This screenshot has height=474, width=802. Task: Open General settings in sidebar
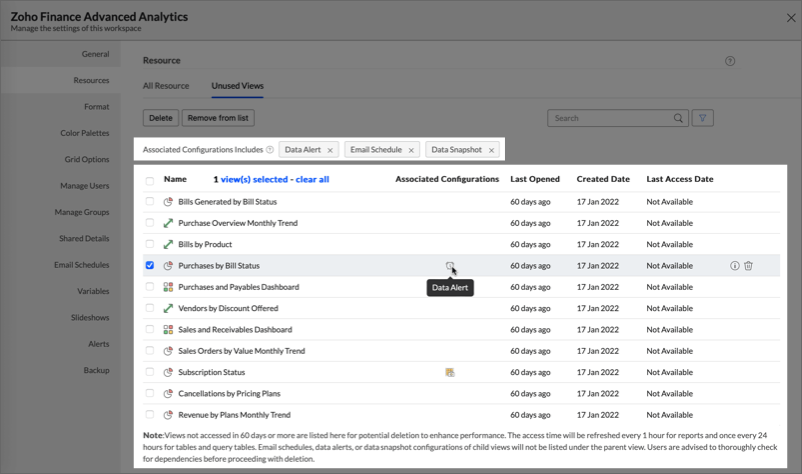click(x=60, y=54)
